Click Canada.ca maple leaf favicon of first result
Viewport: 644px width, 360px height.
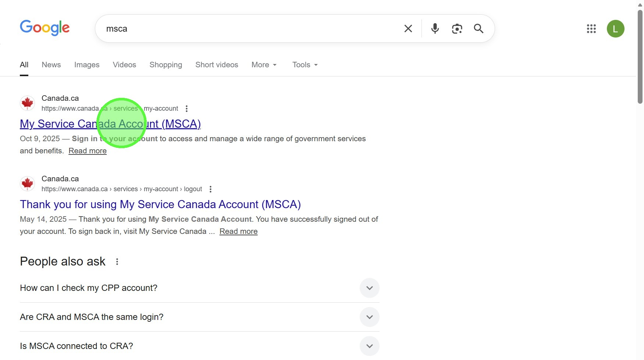(x=27, y=103)
